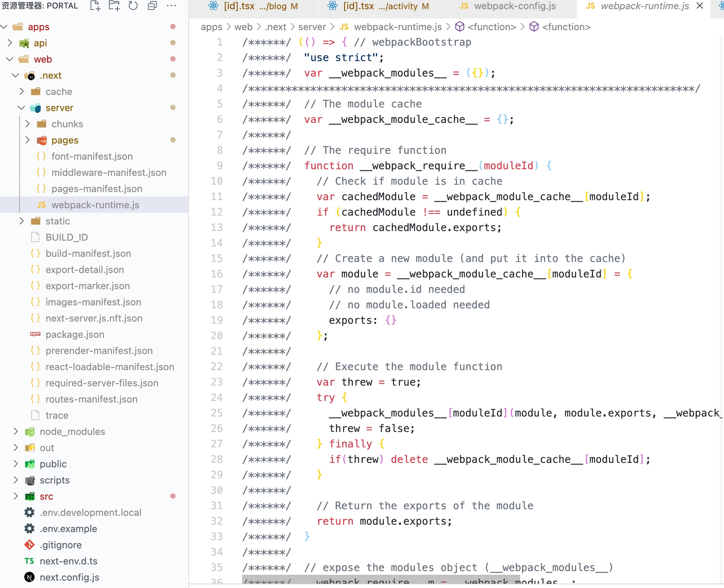724x588 pixels.
Task: Select webpack-runtime.js in the file tree
Action: 94,205
